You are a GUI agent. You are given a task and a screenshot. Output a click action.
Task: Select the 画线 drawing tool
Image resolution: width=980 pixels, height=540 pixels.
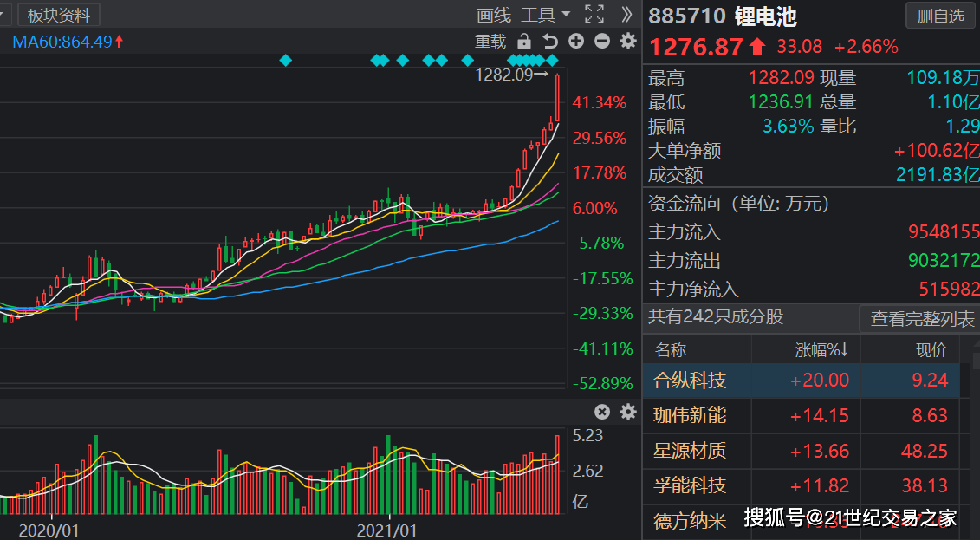click(492, 15)
